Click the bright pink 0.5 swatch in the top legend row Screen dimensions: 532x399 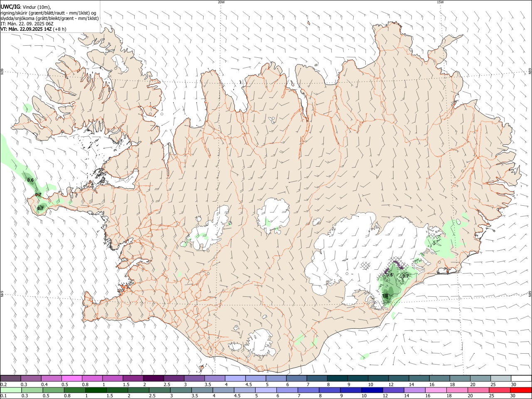(71, 378)
